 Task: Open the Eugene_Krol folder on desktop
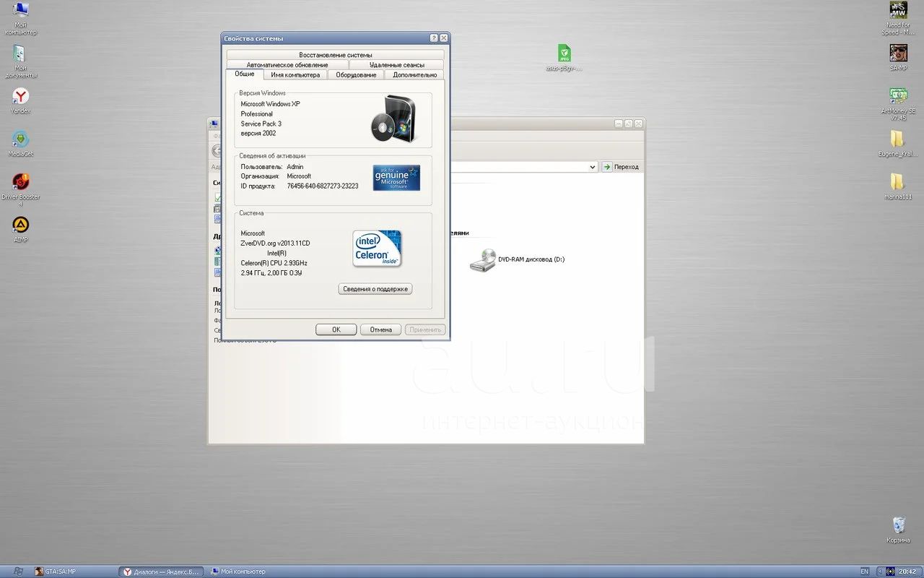[898, 143]
